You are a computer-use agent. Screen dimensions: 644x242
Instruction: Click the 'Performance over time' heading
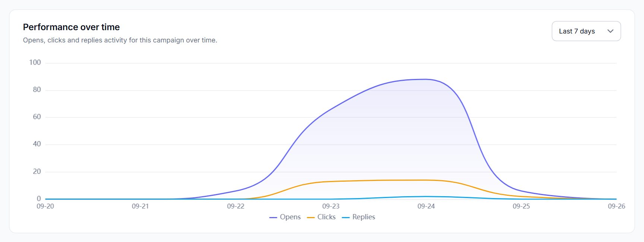(x=71, y=27)
